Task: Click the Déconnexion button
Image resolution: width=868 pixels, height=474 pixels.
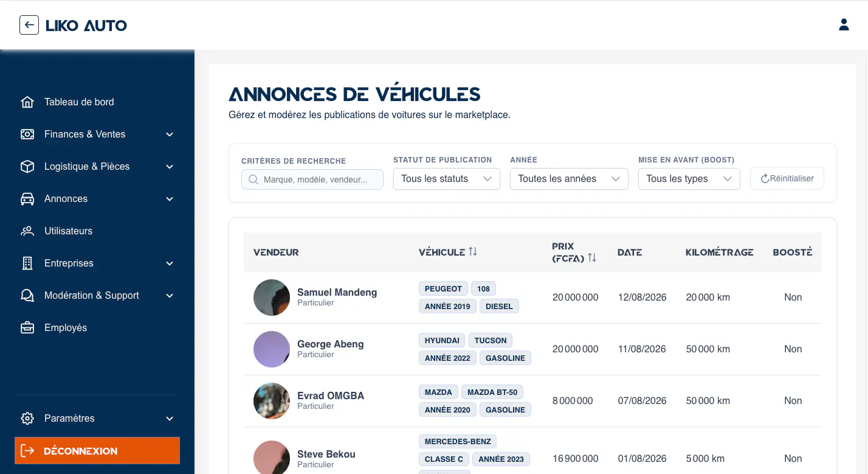Action: 97,451
